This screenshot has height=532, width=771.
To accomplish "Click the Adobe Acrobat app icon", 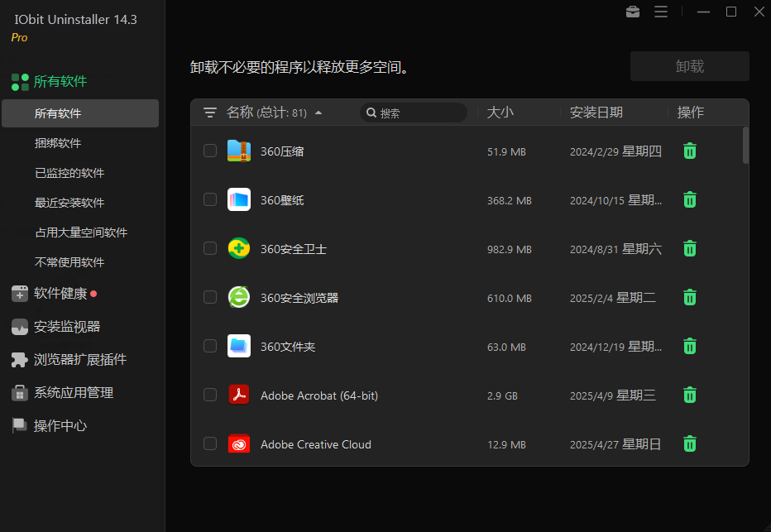I will pyautogui.click(x=239, y=395).
